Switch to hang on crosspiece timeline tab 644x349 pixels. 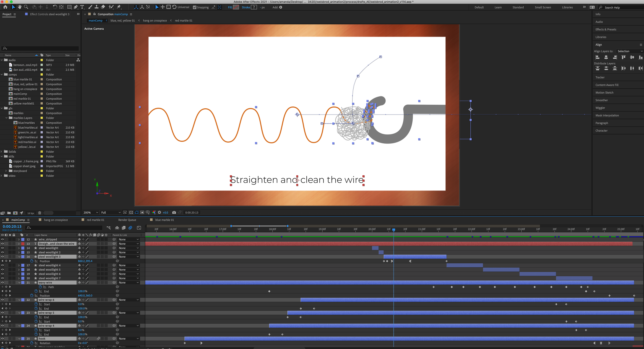coord(56,220)
